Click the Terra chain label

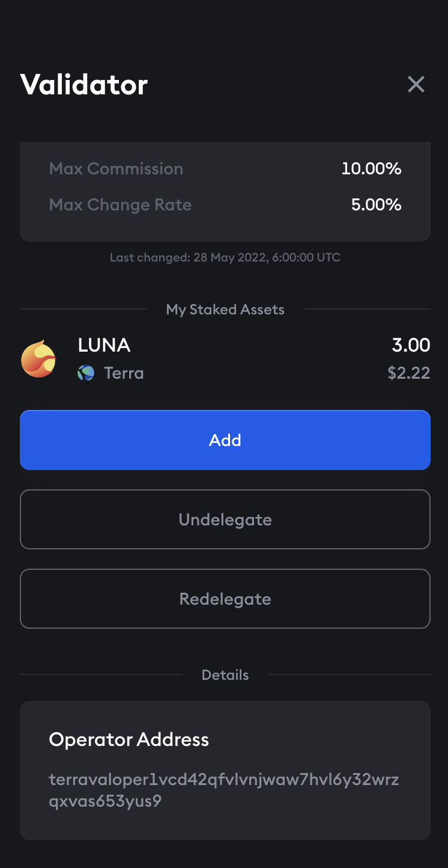pyautogui.click(x=124, y=373)
